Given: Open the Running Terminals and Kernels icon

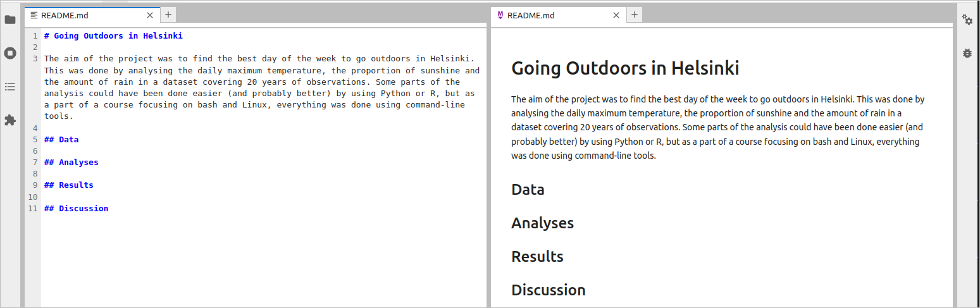Looking at the screenshot, I should (x=10, y=53).
